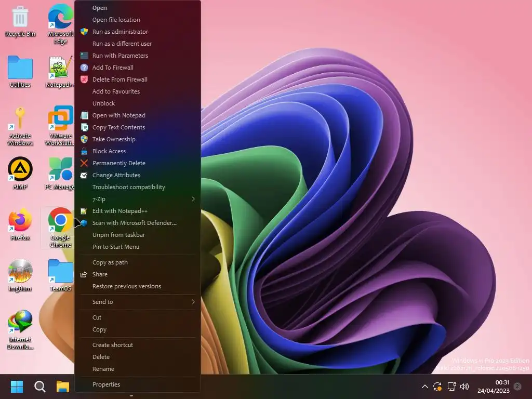532x399 pixels.
Task: Open the notification count badge
Action: click(517, 386)
